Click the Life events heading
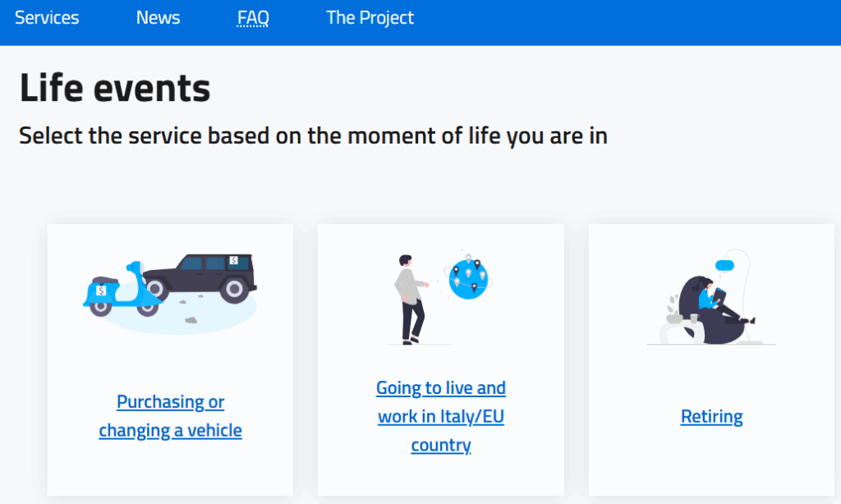 click(x=115, y=88)
